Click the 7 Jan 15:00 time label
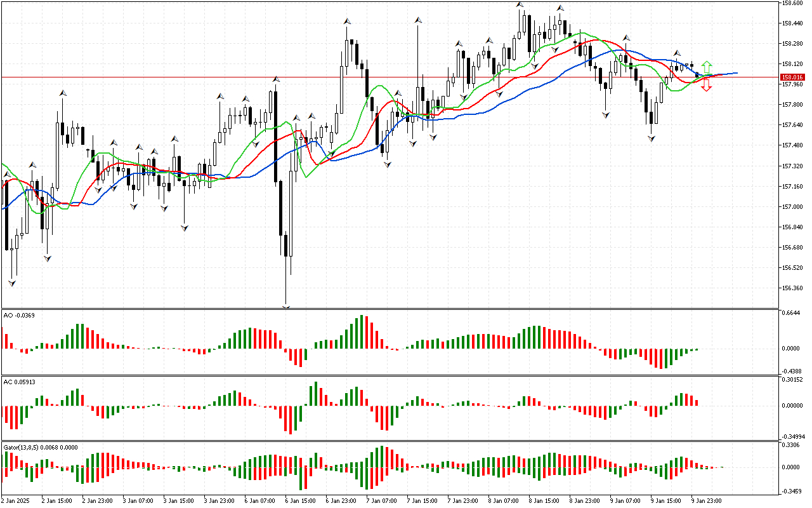 point(421,500)
